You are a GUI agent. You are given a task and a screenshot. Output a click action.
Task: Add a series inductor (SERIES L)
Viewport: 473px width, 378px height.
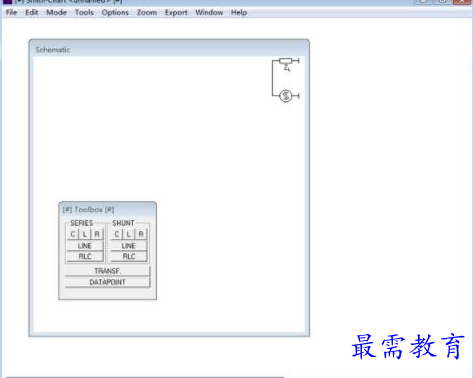(x=85, y=234)
